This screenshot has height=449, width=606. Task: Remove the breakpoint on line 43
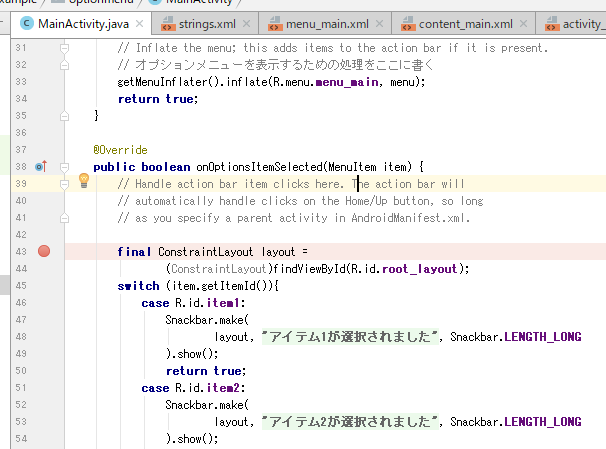point(44,251)
